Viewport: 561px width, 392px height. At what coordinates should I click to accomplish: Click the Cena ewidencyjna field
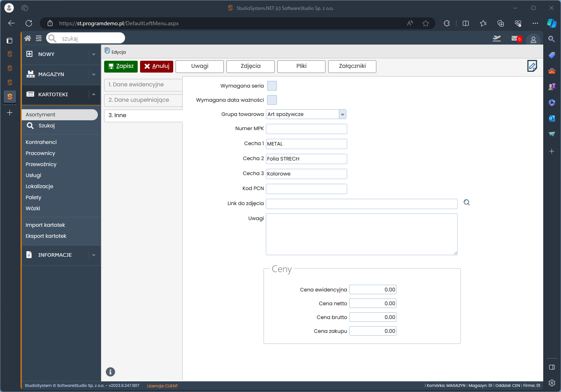click(373, 289)
